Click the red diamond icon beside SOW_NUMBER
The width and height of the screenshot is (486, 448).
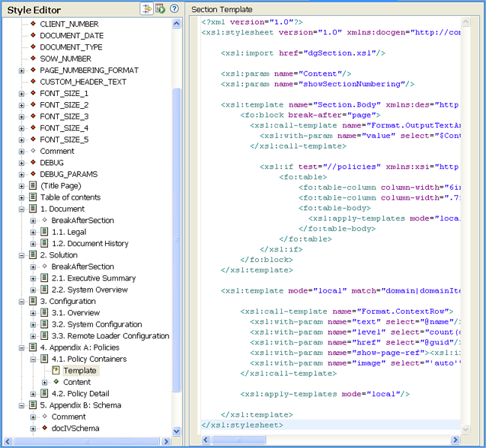click(x=33, y=59)
